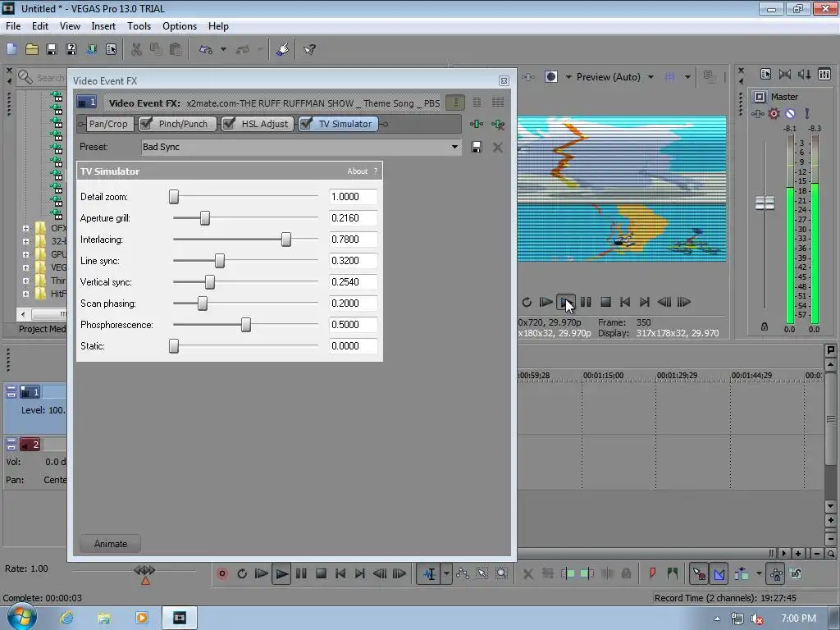The height and width of the screenshot is (630, 840).
Task: Select the Pan/Crop button in the FX chain
Action: coord(108,124)
